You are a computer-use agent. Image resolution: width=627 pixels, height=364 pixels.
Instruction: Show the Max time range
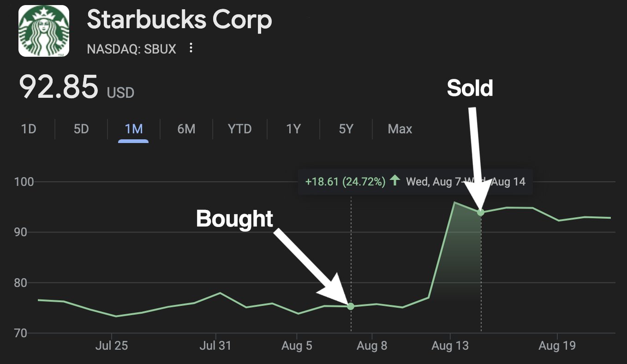[x=400, y=129]
